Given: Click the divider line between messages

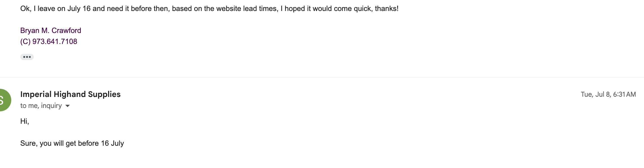Looking at the screenshot, I should pyautogui.click(x=322, y=77).
